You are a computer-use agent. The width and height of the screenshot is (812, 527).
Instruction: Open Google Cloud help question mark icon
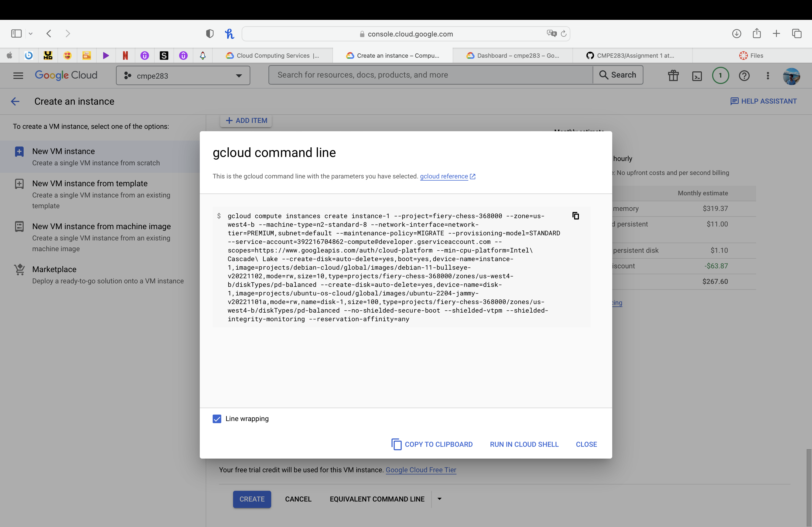coord(744,75)
